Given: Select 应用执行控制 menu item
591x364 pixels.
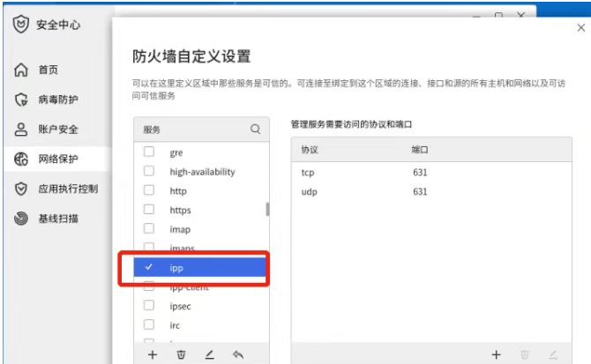Looking at the screenshot, I should (x=67, y=189).
